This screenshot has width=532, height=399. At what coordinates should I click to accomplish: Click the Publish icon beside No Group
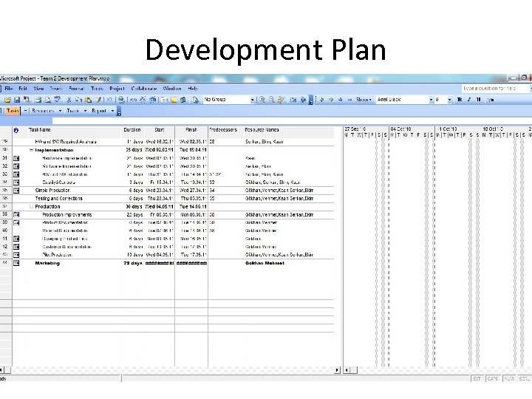[195, 100]
